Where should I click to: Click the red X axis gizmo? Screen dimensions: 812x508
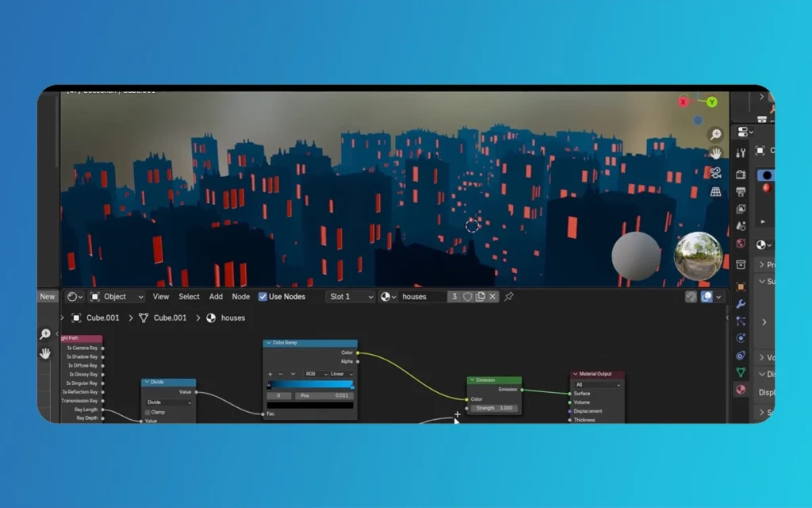coord(683,102)
